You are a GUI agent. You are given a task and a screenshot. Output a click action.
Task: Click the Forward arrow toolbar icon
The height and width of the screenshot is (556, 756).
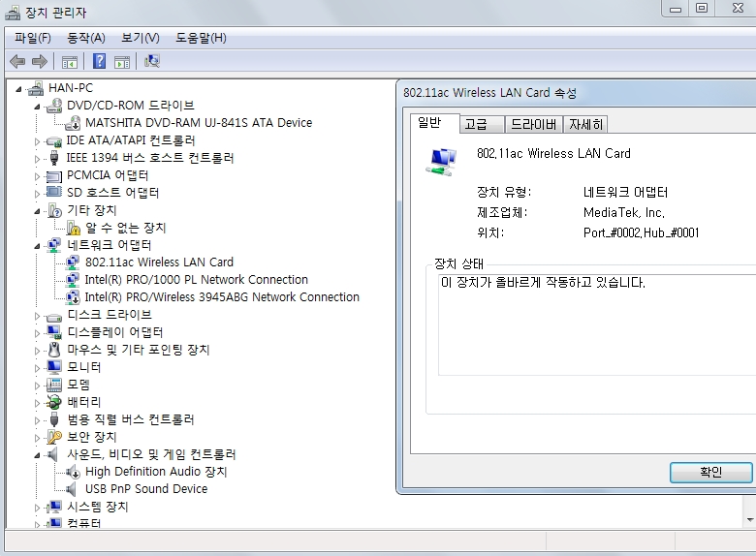(40, 61)
